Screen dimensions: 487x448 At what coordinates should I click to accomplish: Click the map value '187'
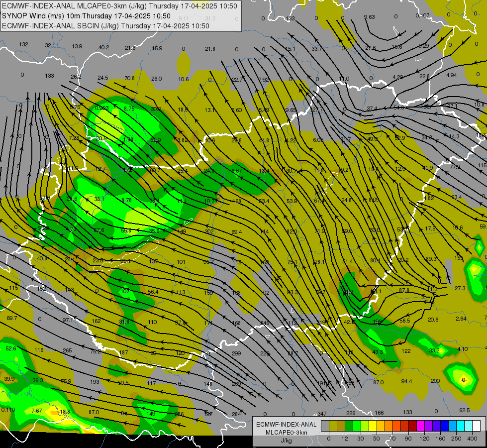[x=123, y=352]
